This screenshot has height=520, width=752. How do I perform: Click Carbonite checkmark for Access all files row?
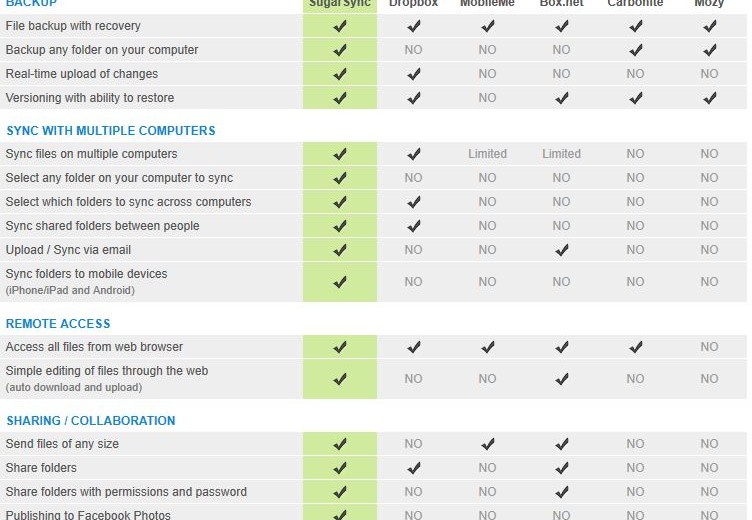coord(636,347)
